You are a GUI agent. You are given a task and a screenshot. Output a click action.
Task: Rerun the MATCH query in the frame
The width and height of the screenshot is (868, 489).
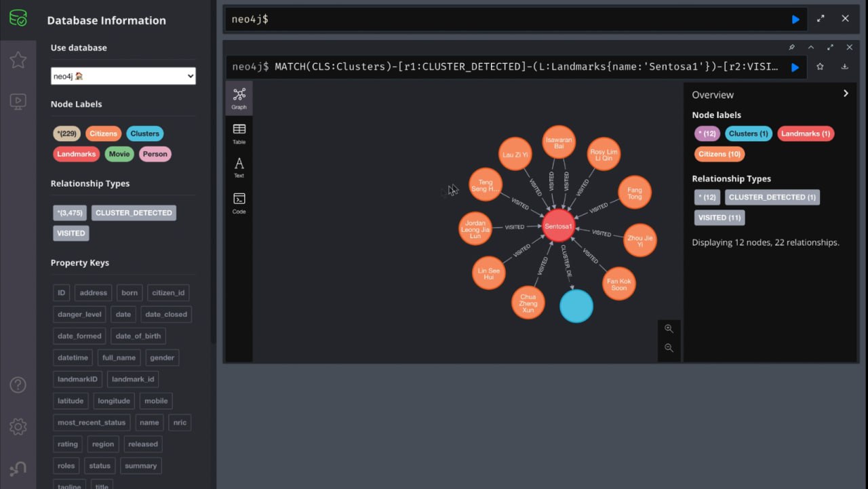coord(795,67)
